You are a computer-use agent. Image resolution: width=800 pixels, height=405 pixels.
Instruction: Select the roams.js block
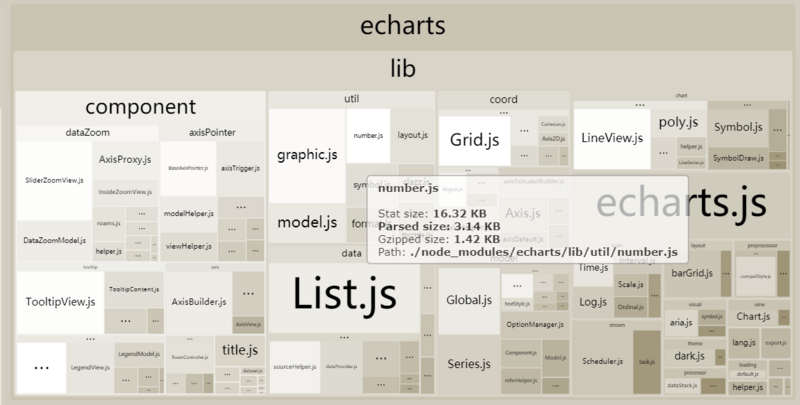pos(109,223)
